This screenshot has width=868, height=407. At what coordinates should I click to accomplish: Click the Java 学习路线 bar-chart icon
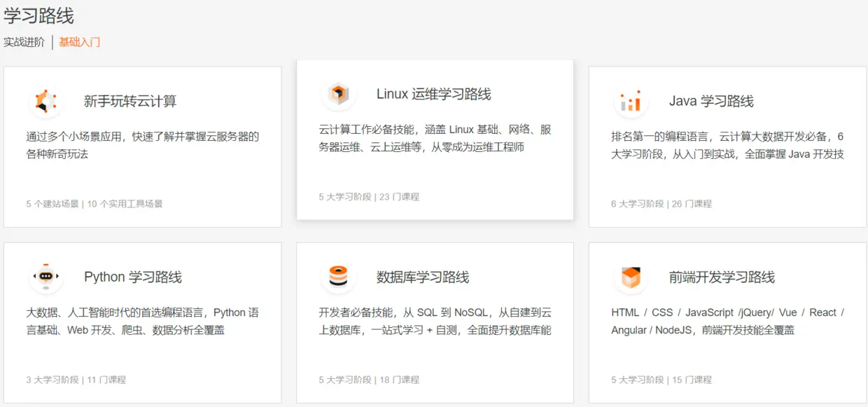[x=631, y=101]
